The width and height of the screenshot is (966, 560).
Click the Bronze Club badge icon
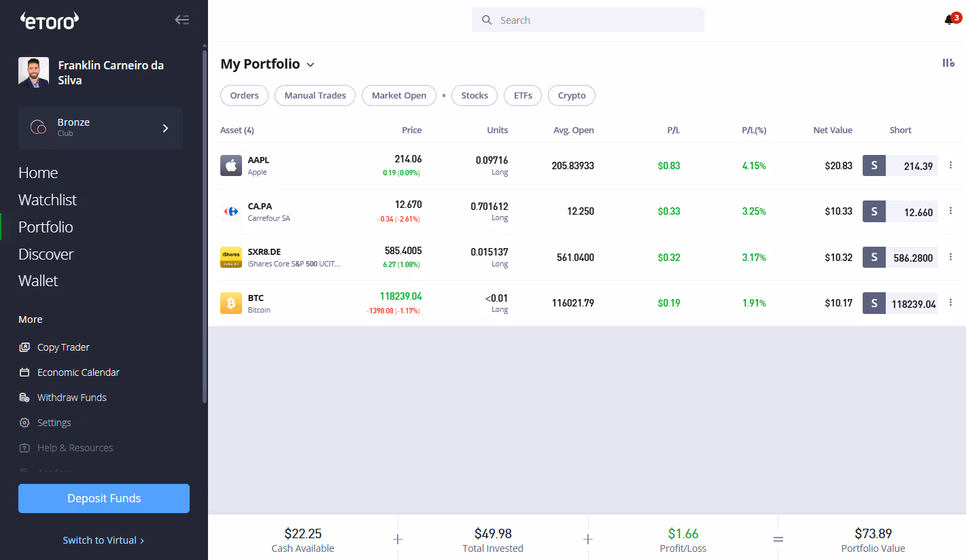(x=39, y=128)
